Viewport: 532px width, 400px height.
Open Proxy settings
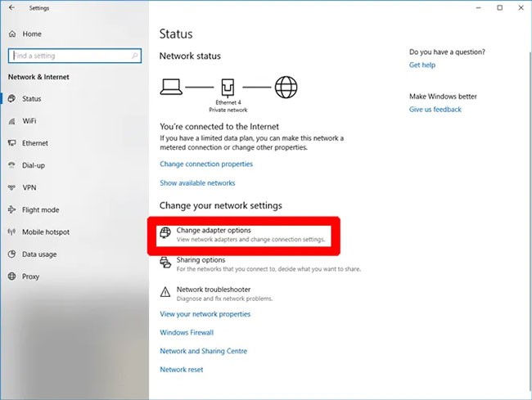pyautogui.click(x=30, y=276)
